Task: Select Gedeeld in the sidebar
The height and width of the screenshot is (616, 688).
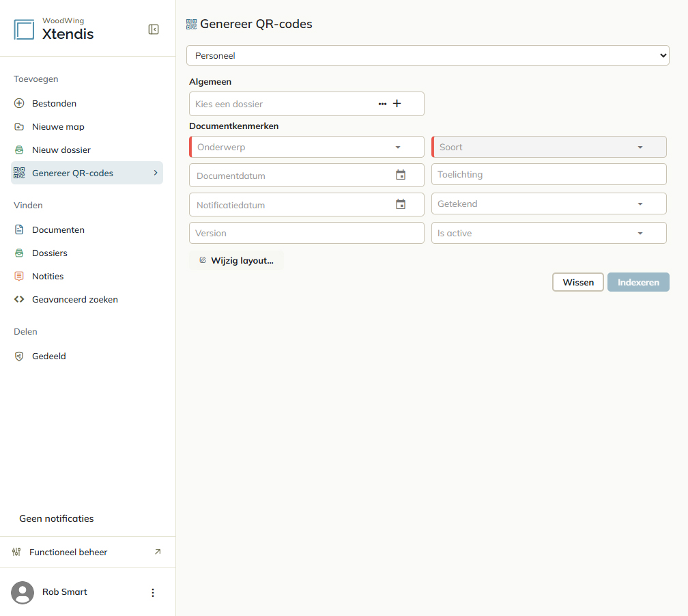Action: (87, 356)
